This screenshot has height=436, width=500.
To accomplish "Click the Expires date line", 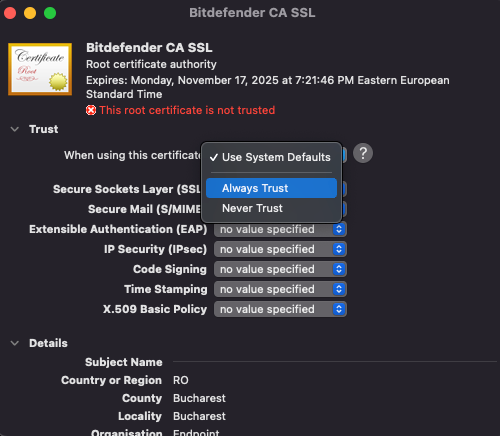I will (x=268, y=87).
